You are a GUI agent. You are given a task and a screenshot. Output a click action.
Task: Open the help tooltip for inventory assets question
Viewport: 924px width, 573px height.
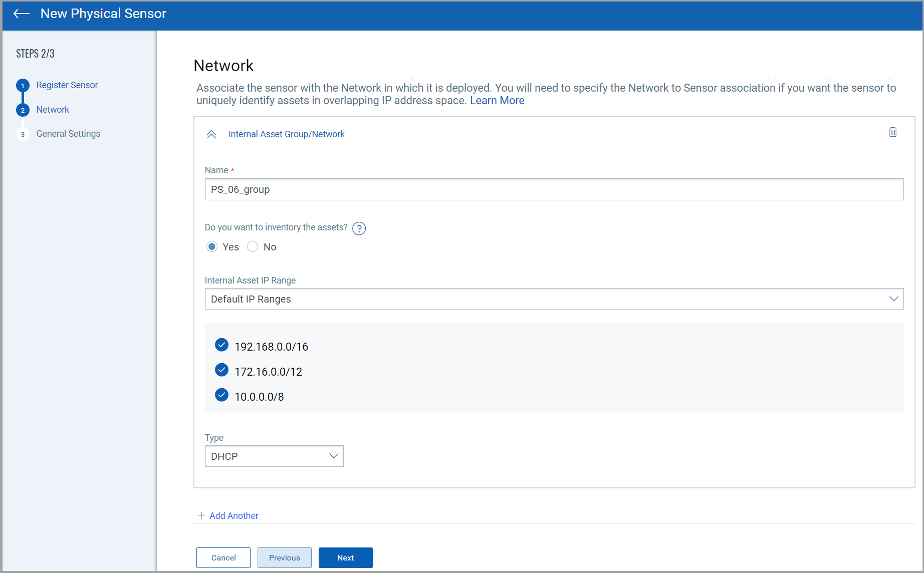point(359,228)
